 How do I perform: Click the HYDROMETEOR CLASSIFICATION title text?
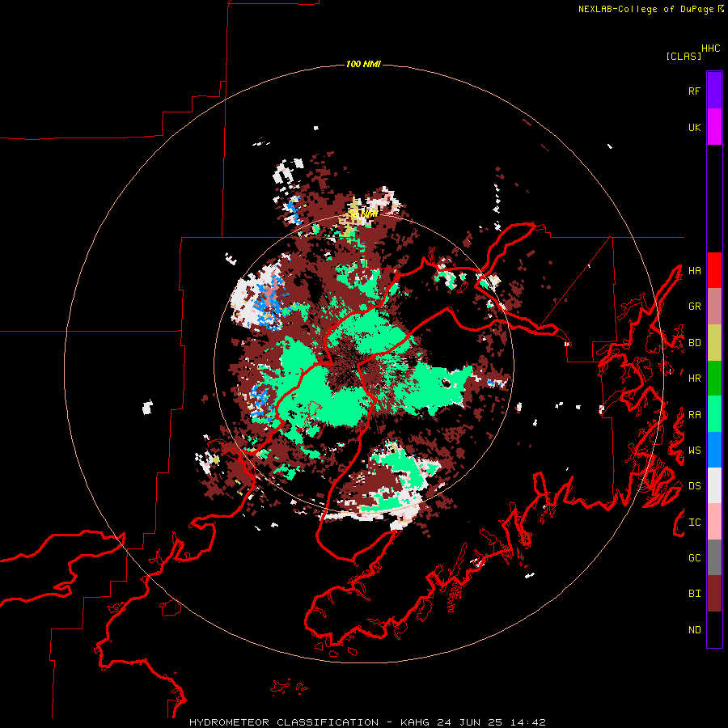tap(284, 722)
